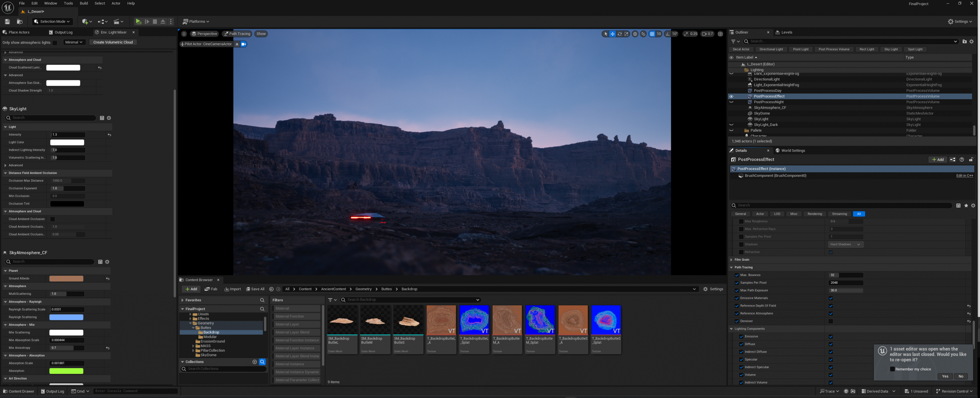Open camera speed control showing 0.7
Image resolution: width=980 pixels, height=398 pixels.
click(707, 34)
